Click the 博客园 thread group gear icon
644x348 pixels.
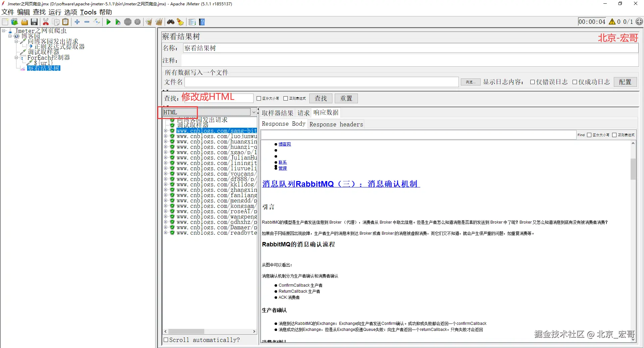click(x=16, y=36)
